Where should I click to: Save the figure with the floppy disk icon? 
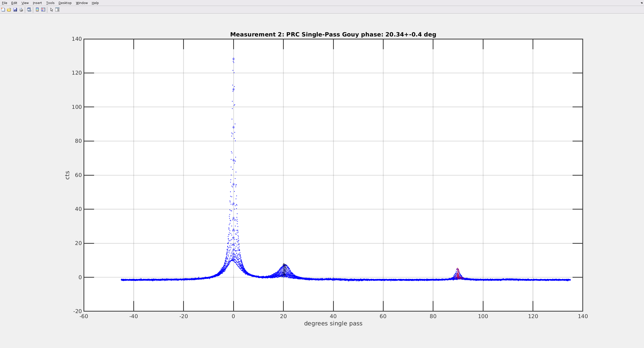15,10
